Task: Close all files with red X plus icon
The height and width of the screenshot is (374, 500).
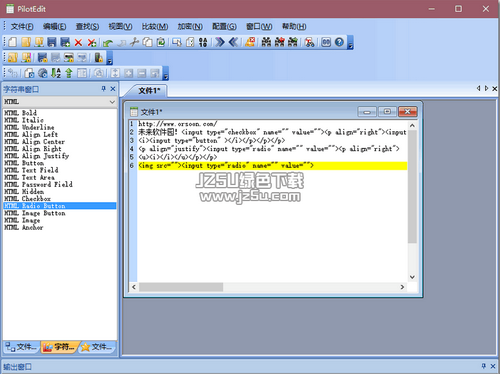Action: pyautogui.click(x=92, y=42)
